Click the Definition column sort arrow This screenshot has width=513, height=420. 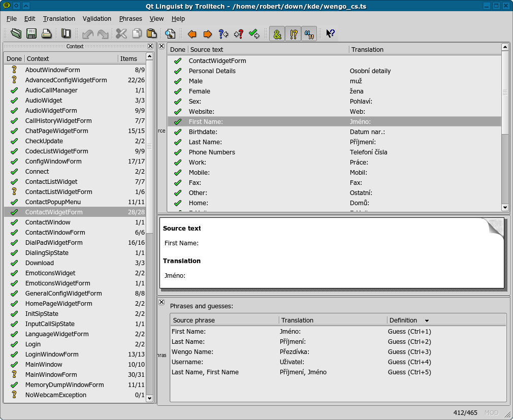(x=427, y=320)
